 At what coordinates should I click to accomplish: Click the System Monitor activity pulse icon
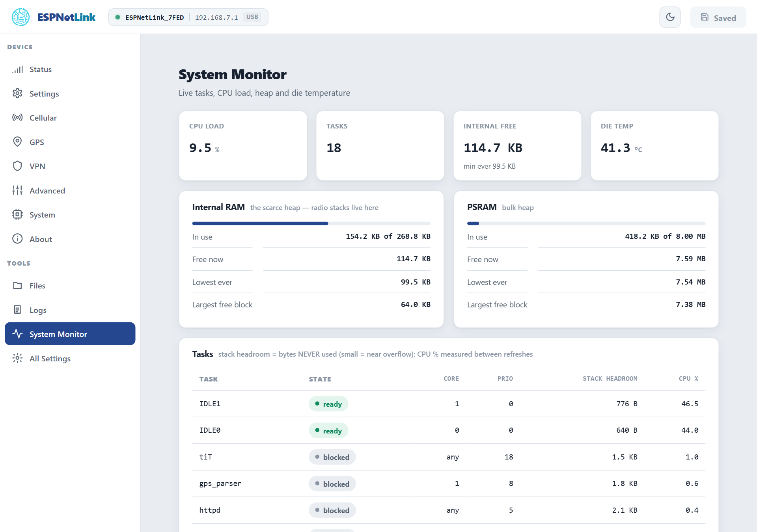coord(17,334)
